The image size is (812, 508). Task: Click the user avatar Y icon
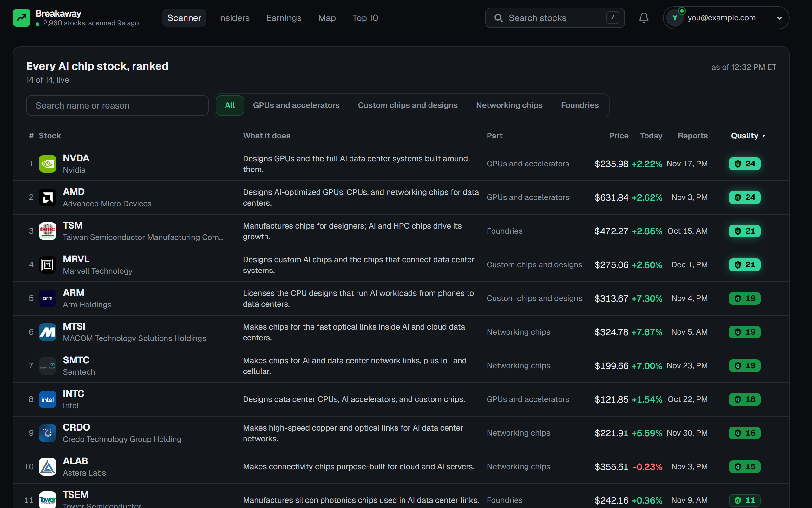(x=675, y=18)
